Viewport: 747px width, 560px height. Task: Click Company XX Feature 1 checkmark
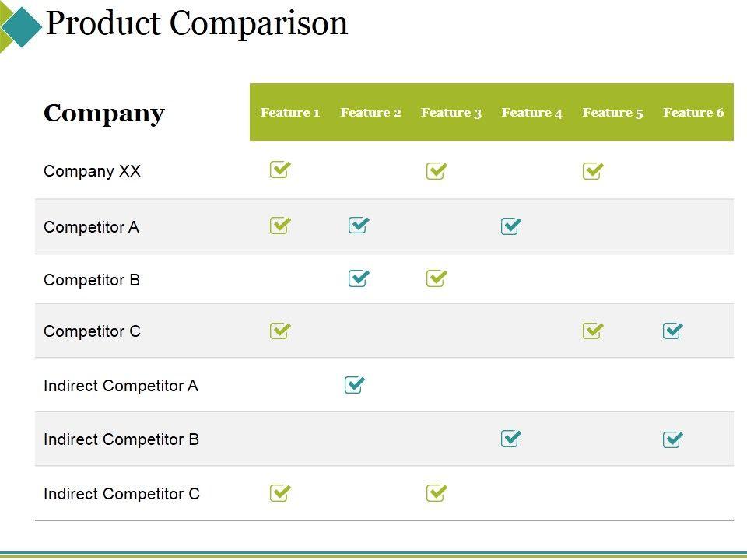click(280, 170)
